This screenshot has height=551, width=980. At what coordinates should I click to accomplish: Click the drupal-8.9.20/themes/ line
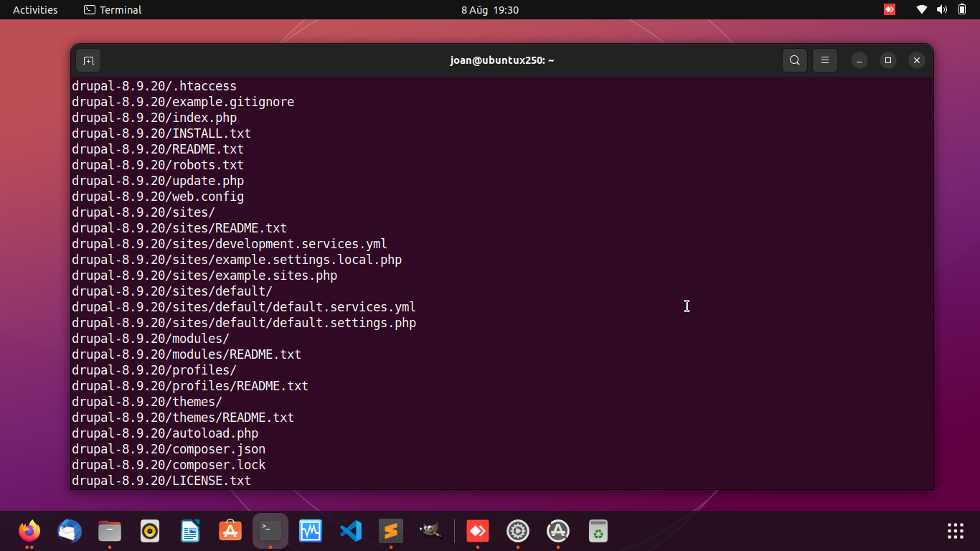pos(147,402)
